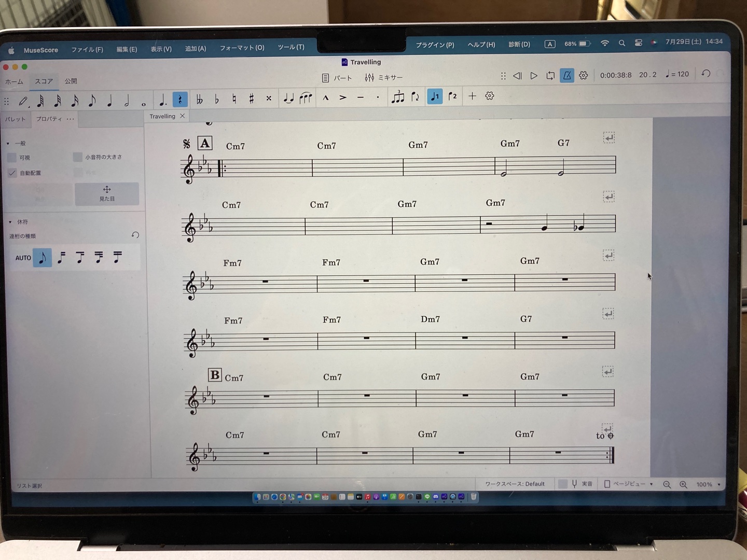Screen dimensions: 747x560
Task: Open the フォーマット(O) menu
Action: click(x=242, y=48)
